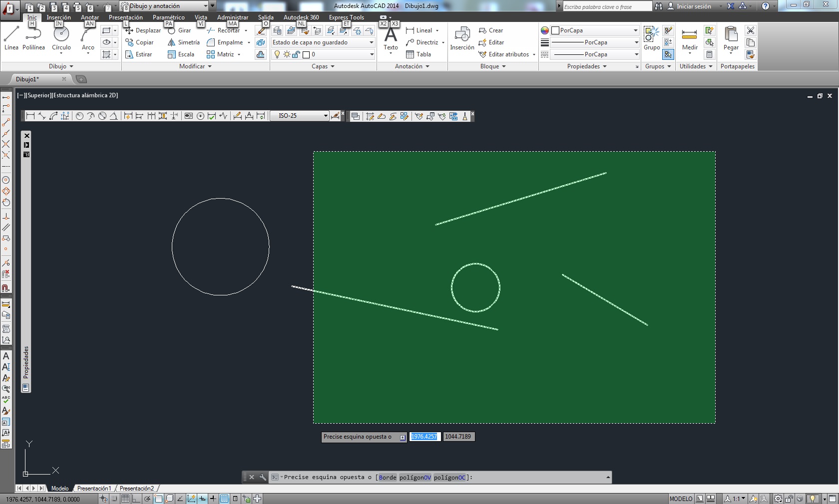Click the search field 'Escriba palabra clave o frase'

click(x=607, y=6)
